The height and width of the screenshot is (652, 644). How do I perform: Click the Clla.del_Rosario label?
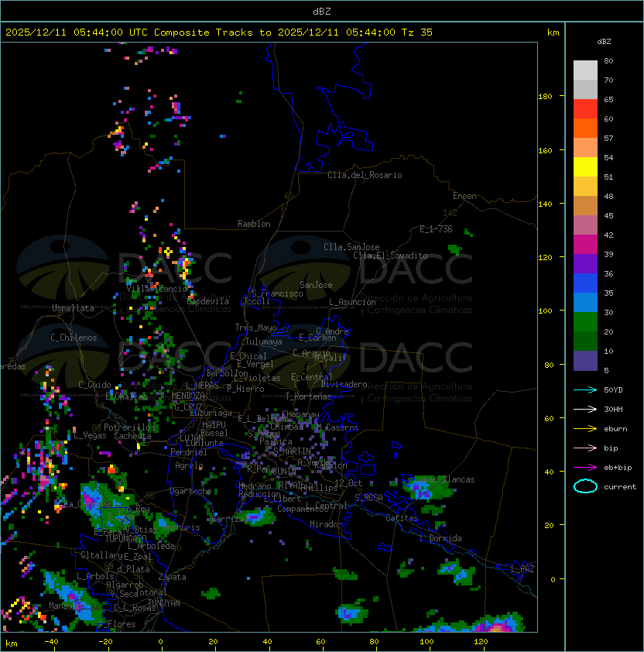pyautogui.click(x=365, y=175)
